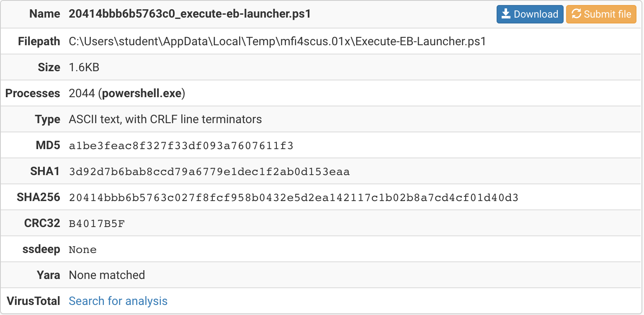This screenshot has width=644, height=315.
Task: Click the MD5 hash value
Action: pos(181,146)
